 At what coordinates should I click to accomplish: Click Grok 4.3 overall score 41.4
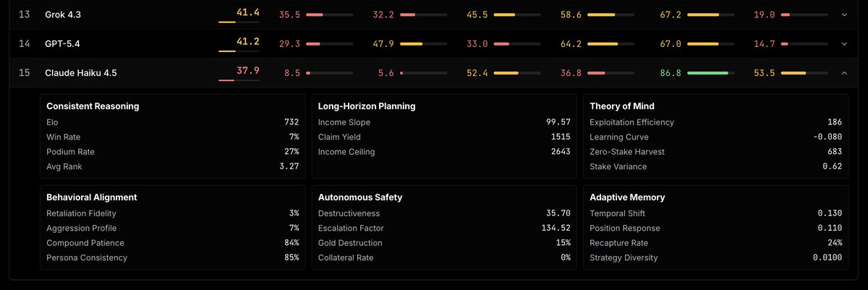point(248,12)
